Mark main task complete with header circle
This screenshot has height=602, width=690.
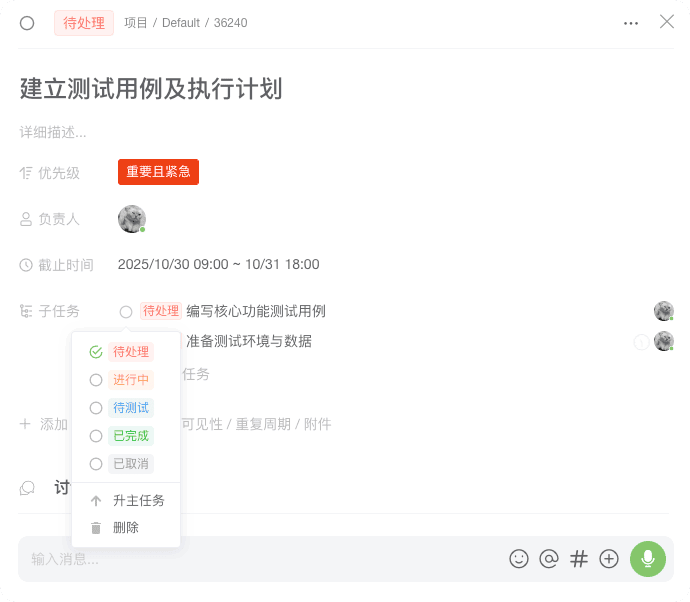click(x=27, y=23)
